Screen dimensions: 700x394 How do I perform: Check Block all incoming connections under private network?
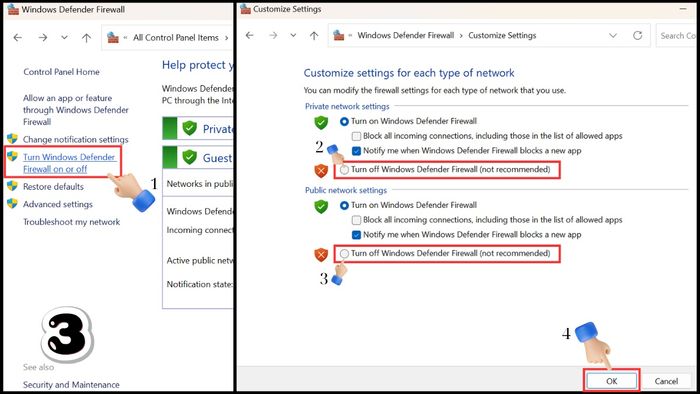[356, 136]
